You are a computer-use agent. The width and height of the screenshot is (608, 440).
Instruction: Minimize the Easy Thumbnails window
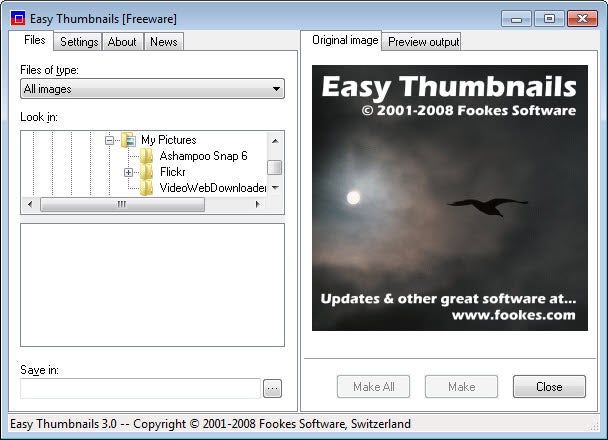(516, 19)
